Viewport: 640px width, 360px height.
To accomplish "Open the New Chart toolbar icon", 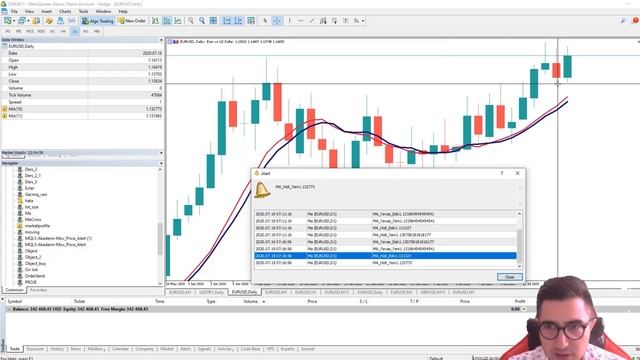I will pyautogui.click(x=7, y=20).
